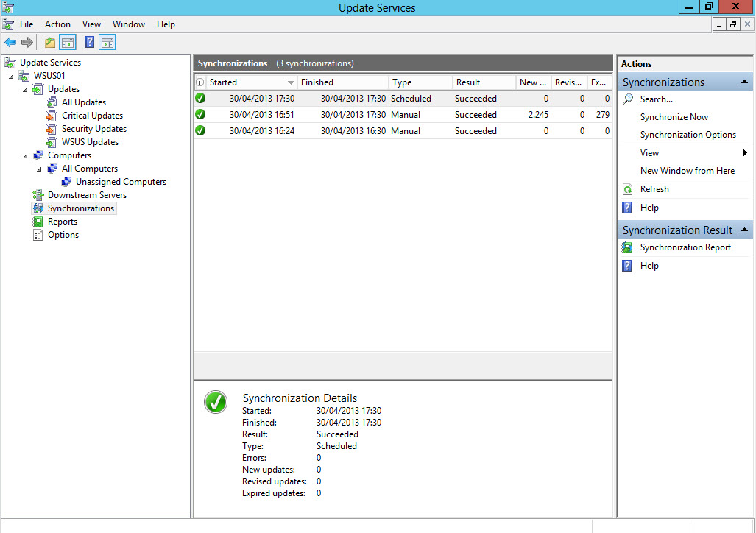Screen dimensions: 756x533
Task: Collapse the All Computers tree node
Action: pyautogui.click(x=39, y=169)
